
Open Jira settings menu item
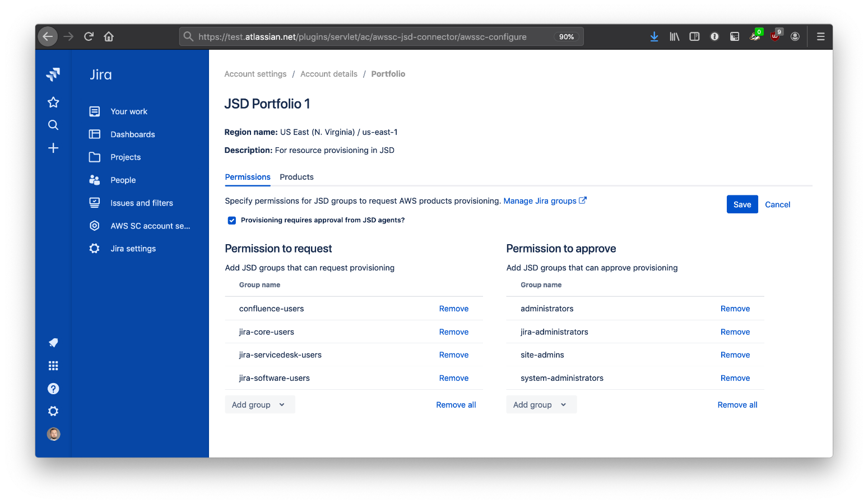tap(133, 249)
